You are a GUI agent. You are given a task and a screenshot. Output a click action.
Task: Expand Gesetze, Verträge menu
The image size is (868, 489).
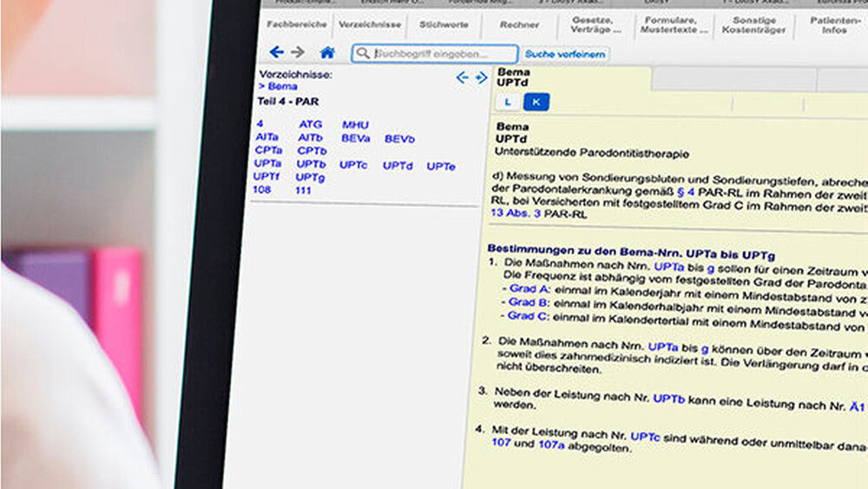(x=595, y=25)
